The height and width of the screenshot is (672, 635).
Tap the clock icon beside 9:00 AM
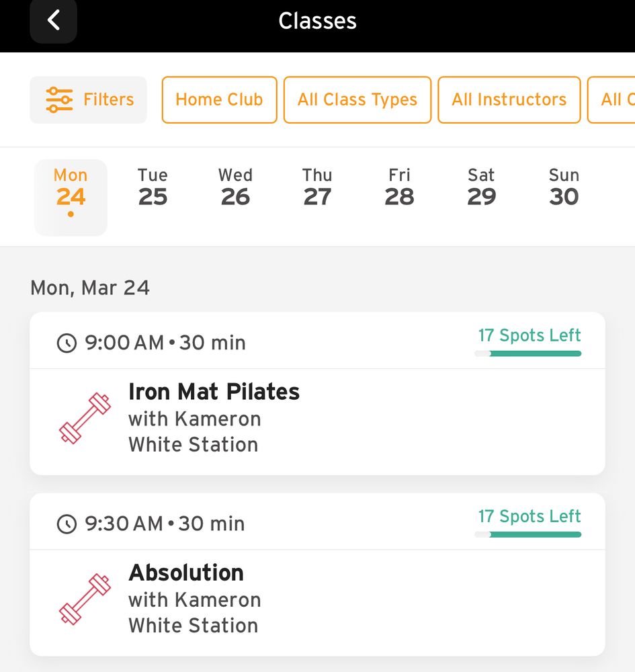pos(67,343)
